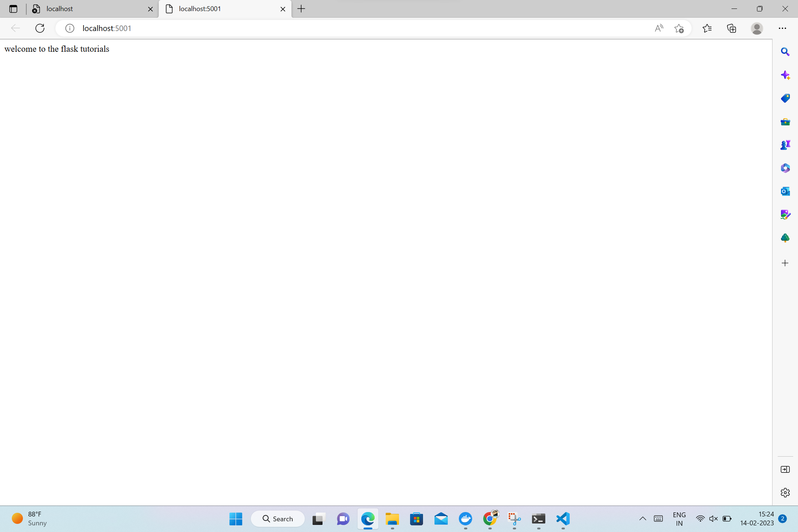Image resolution: width=798 pixels, height=532 pixels.
Task: Open the Read aloud feature icon
Action: [x=659, y=28]
